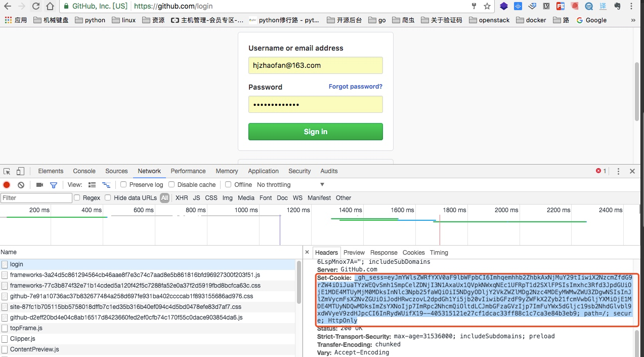Viewport: 644px width, 357px height.
Task: Reload the GitHub login page
Action: point(36,7)
